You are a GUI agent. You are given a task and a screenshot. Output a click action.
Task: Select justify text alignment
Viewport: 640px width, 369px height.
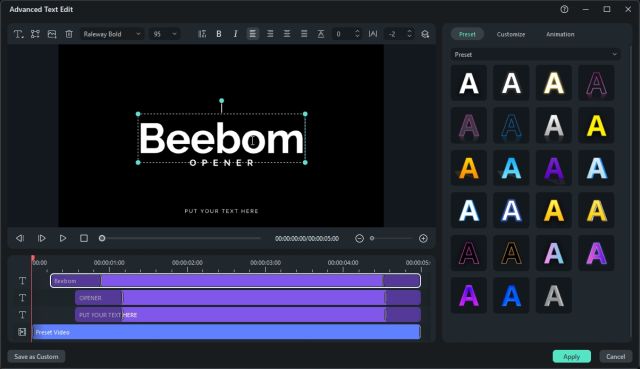[304, 34]
